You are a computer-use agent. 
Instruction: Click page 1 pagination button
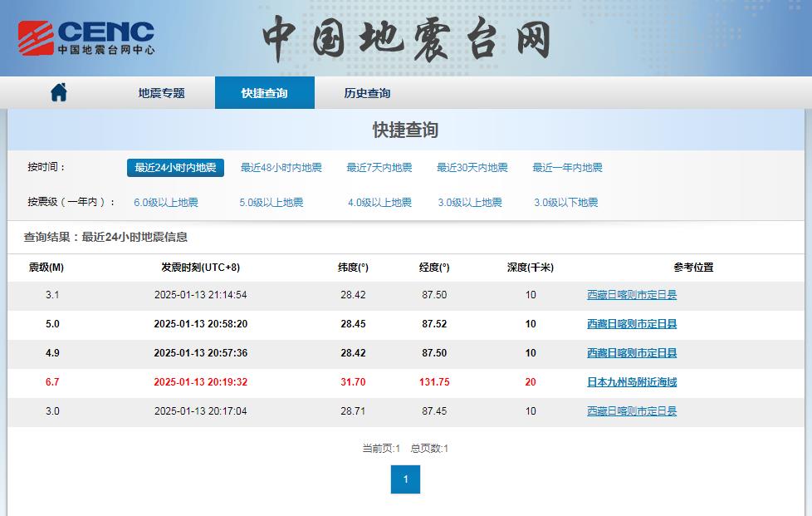click(x=405, y=479)
